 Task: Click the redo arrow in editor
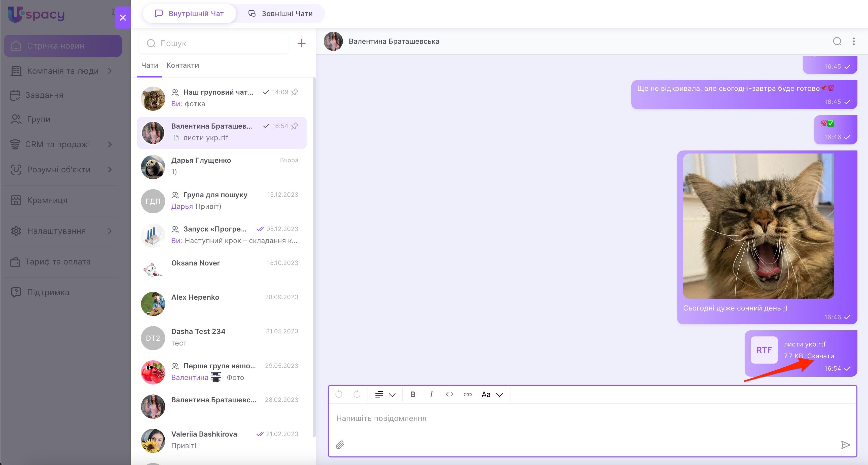[x=357, y=394]
